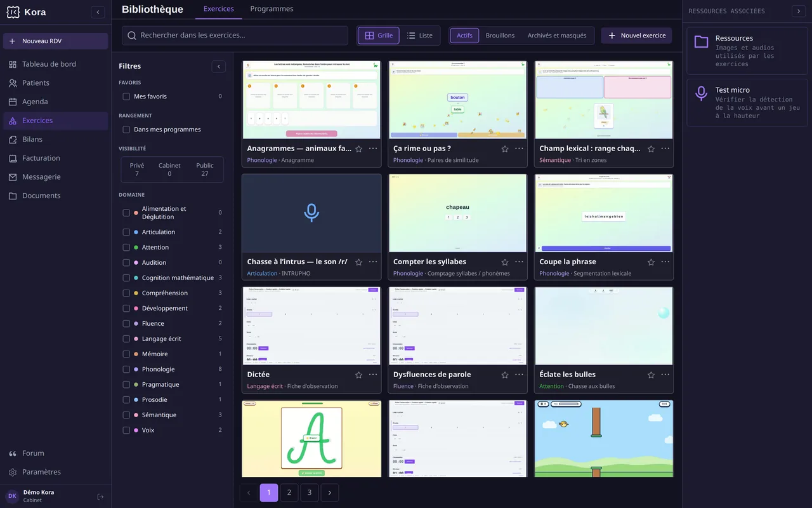Show Archivés et masqués exercises
Viewport: 812px width, 508px height.
(x=557, y=36)
